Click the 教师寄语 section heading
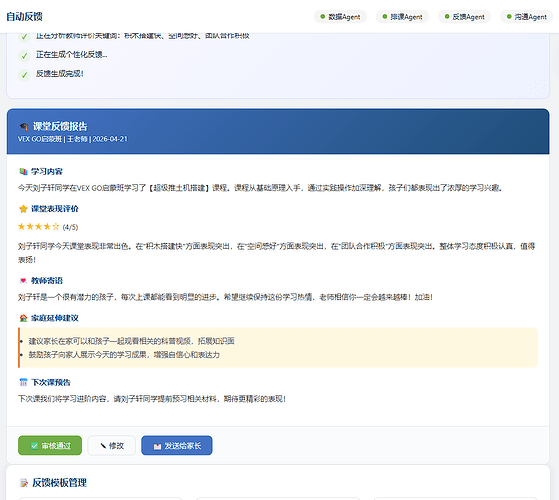 (47, 281)
